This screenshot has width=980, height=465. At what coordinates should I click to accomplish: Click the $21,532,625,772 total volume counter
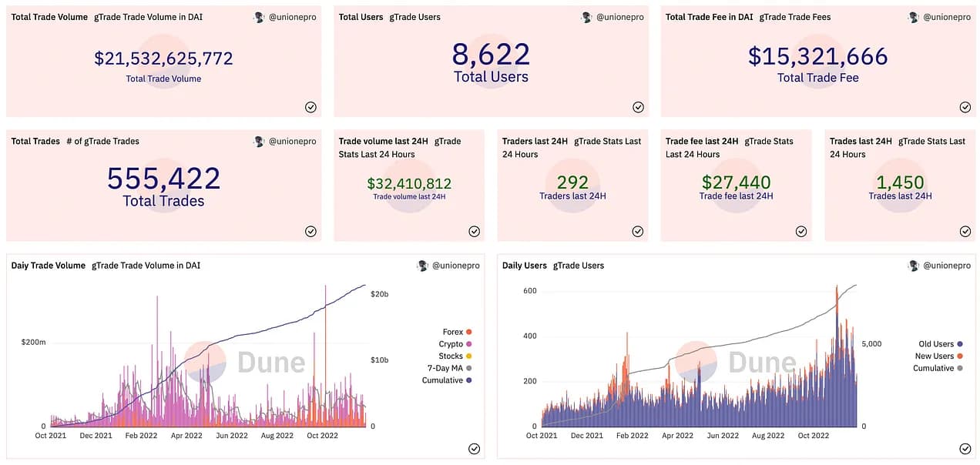click(x=163, y=59)
